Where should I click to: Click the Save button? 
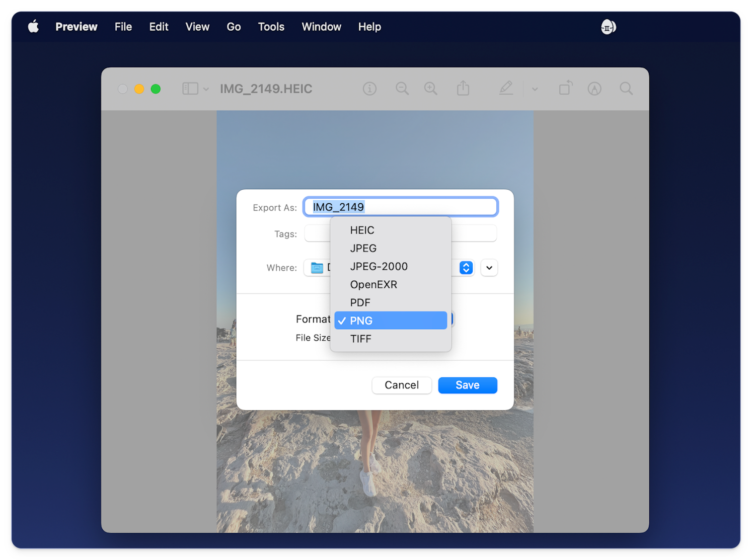pos(467,385)
